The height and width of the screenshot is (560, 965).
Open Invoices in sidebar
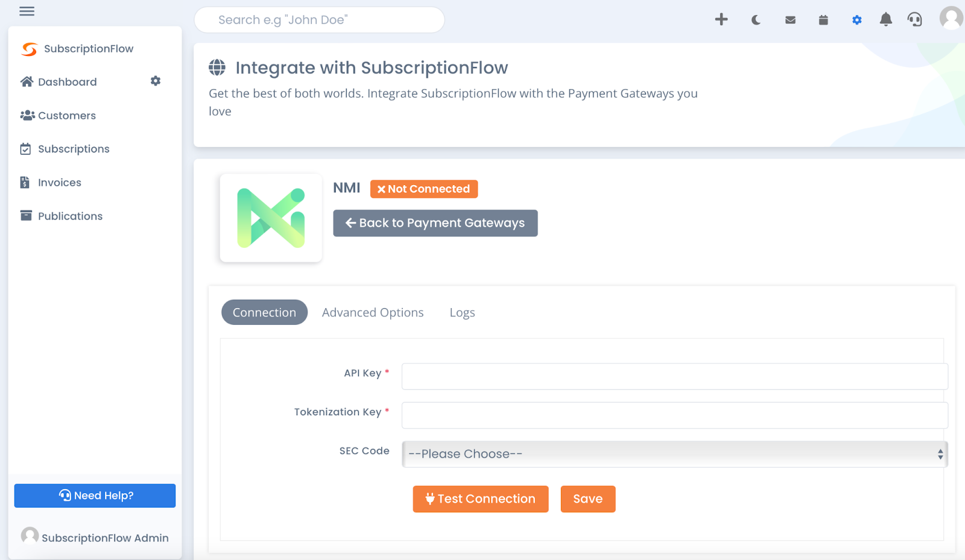coord(60,183)
